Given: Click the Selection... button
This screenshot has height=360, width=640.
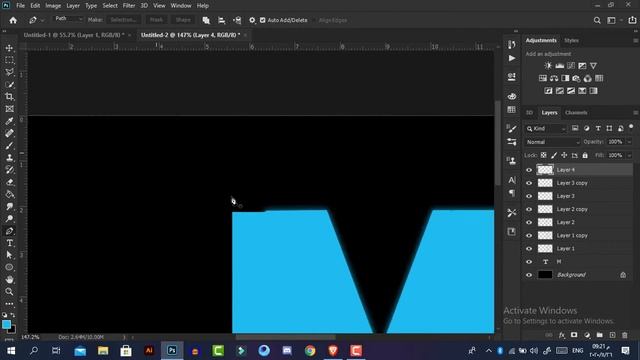Looking at the screenshot, I should (123, 20).
